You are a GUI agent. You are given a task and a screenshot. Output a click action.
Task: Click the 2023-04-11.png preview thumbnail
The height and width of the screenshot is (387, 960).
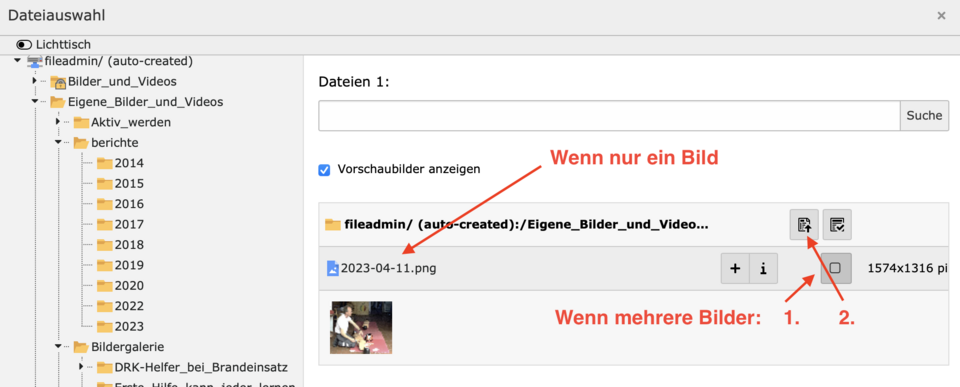tap(361, 328)
